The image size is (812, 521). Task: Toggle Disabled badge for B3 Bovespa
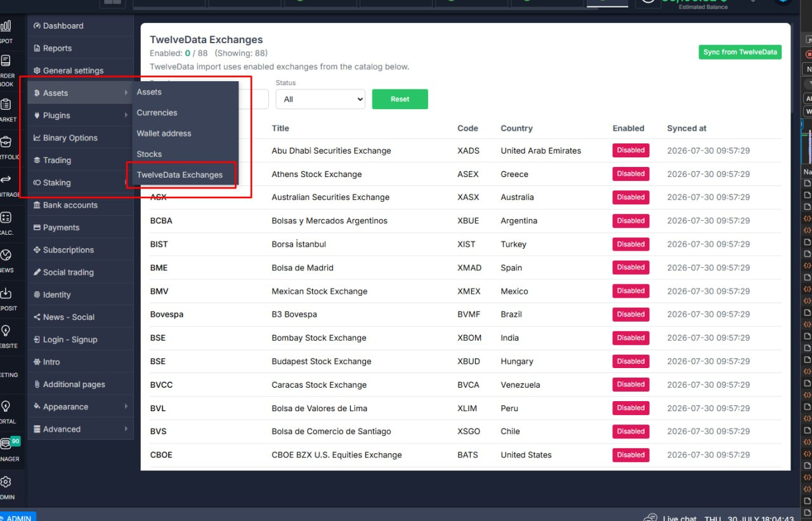pos(631,314)
